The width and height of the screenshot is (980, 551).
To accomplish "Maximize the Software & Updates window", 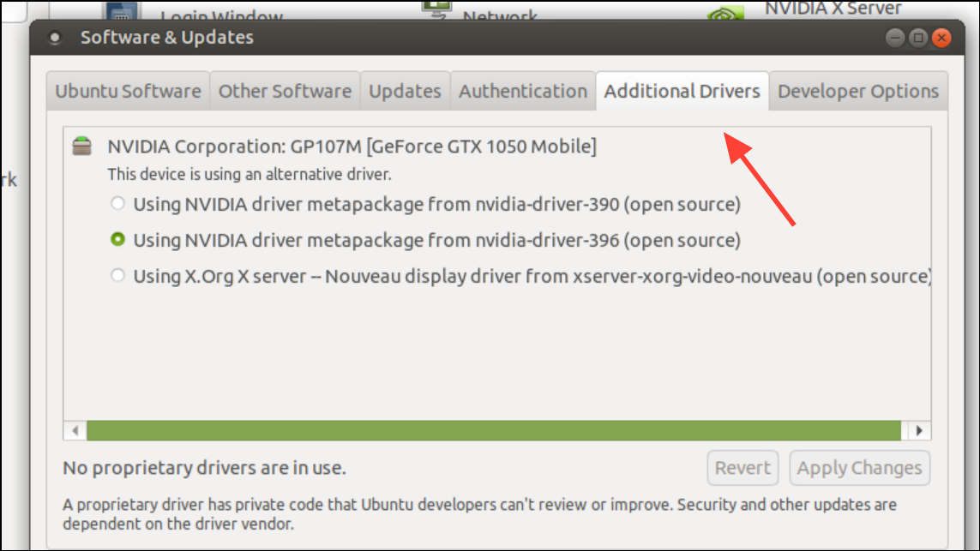I will tap(918, 38).
